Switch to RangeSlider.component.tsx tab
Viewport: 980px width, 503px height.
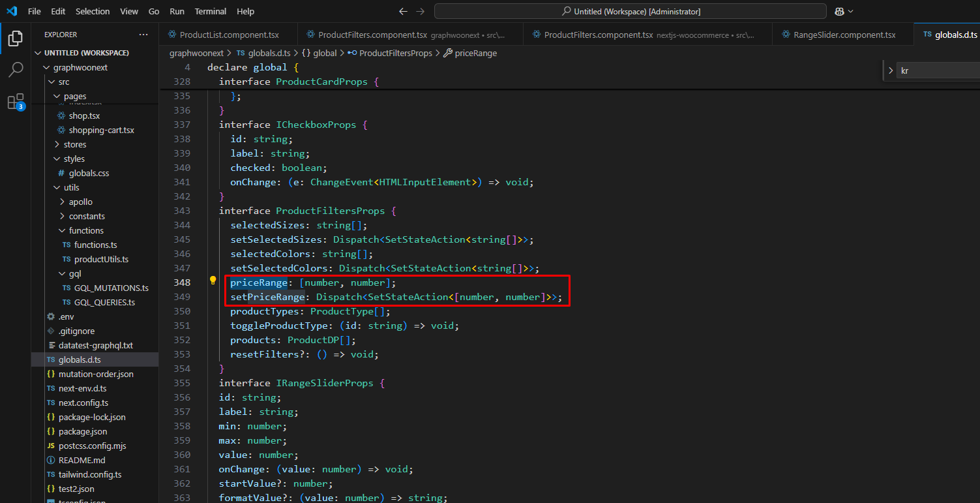[x=844, y=35]
